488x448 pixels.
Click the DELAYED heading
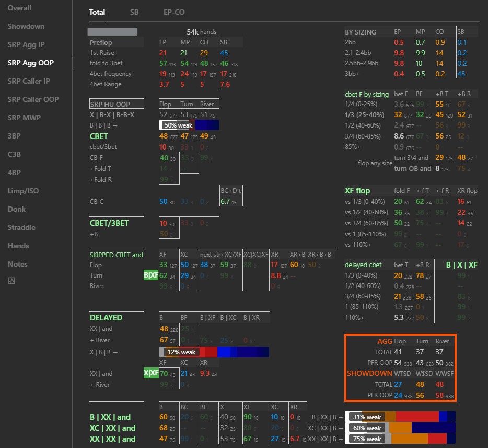(106, 318)
